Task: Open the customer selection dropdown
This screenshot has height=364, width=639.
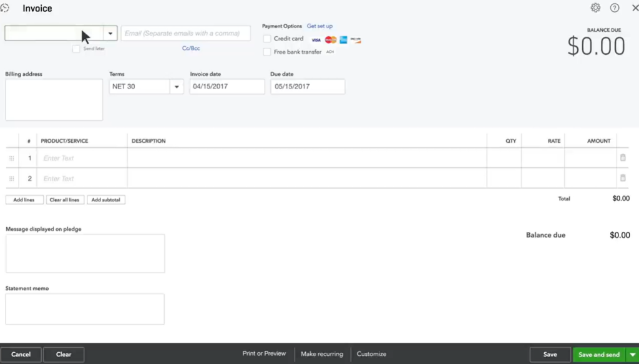Action: click(x=110, y=33)
